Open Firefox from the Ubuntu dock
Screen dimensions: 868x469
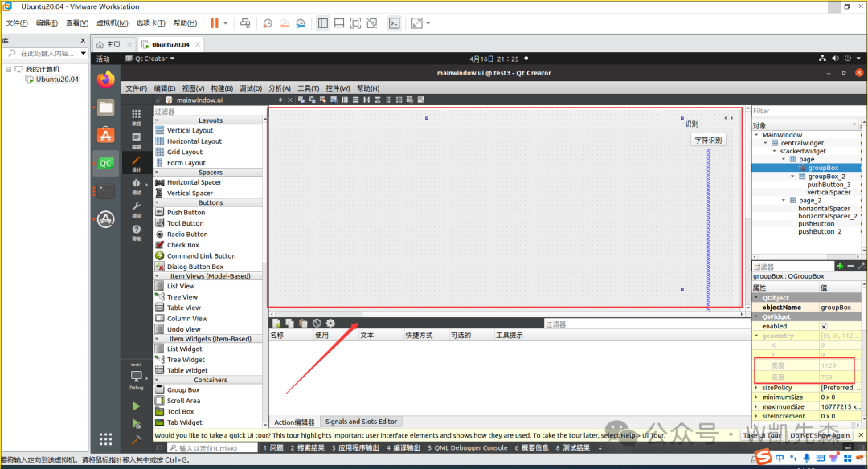(x=105, y=79)
